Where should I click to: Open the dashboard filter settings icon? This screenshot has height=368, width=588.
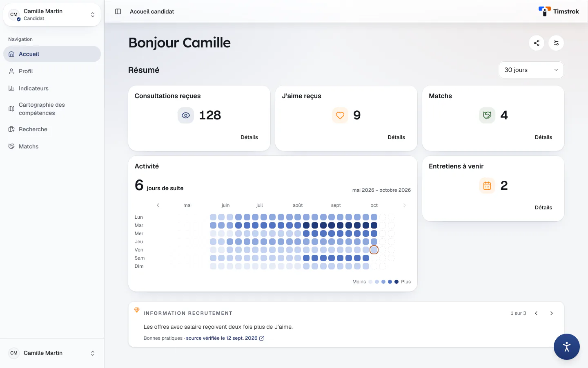point(556,43)
